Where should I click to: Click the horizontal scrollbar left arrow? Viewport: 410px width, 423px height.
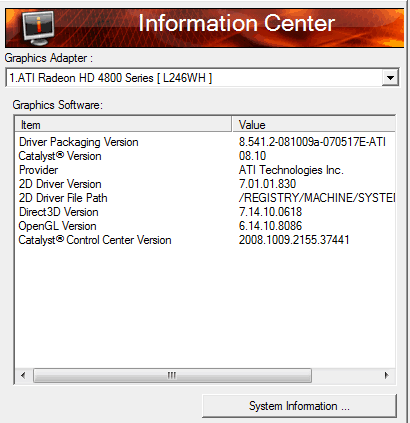point(23,376)
